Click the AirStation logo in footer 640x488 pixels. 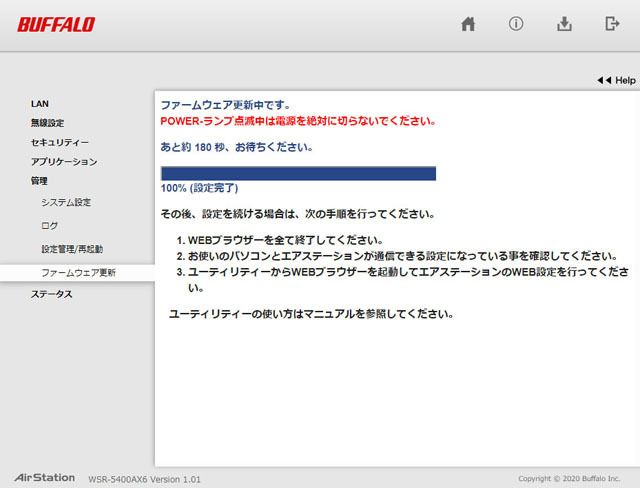pos(44,477)
